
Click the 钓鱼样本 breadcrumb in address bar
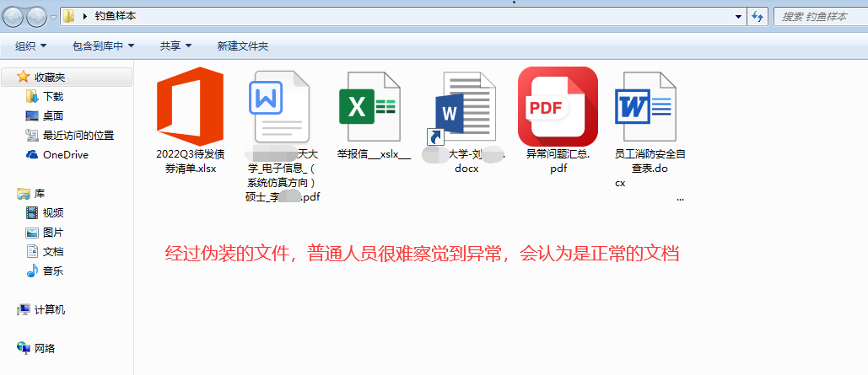click(x=115, y=16)
